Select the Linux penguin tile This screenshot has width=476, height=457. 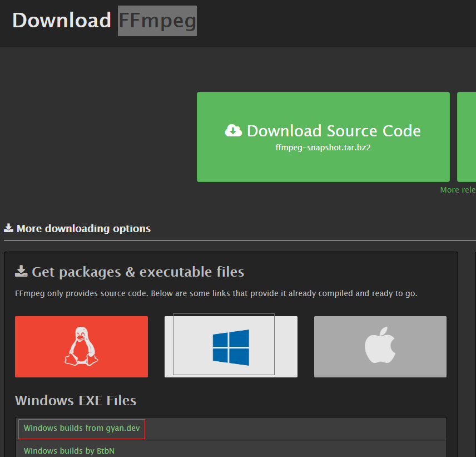click(x=81, y=347)
